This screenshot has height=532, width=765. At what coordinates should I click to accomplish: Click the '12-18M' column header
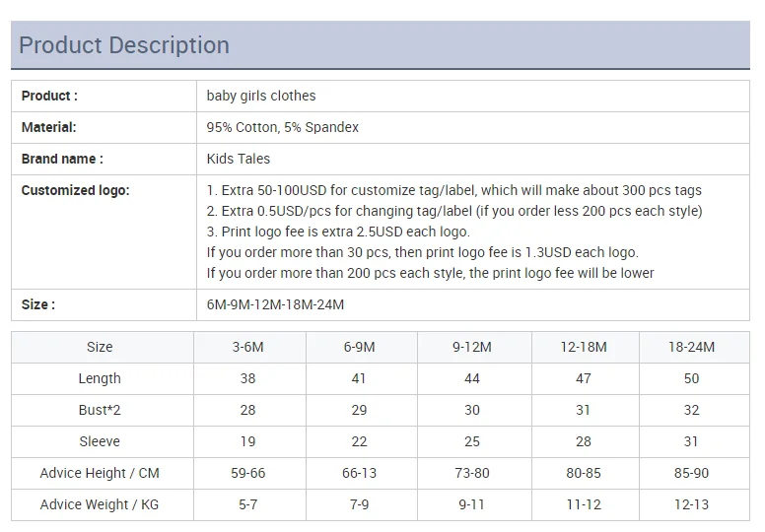[x=585, y=347]
